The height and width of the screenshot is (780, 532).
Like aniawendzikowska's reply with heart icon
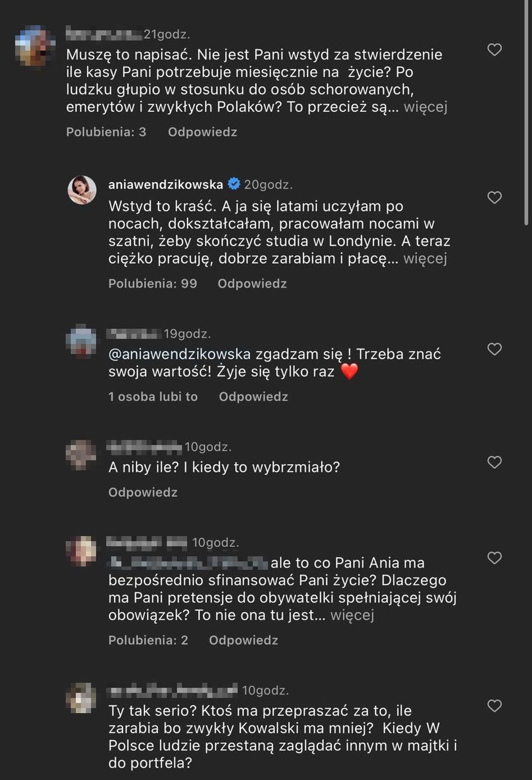[494, 198]
